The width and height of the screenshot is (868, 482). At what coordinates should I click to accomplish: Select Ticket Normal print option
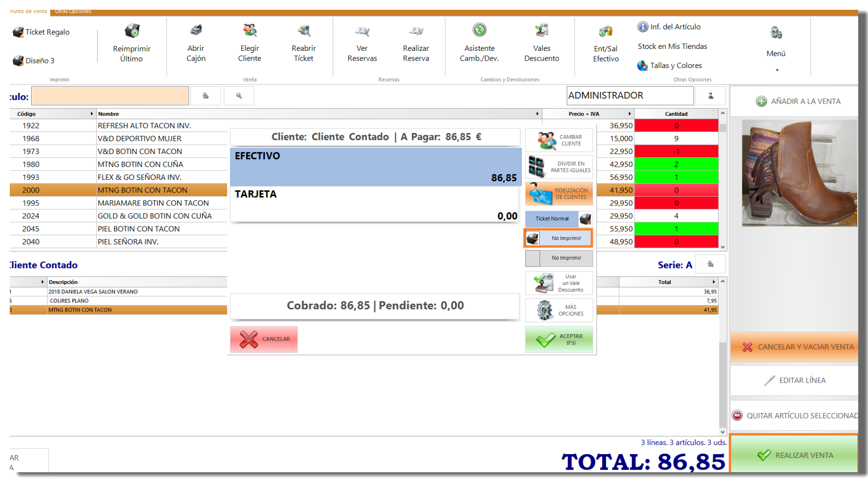(x=559, y=219)
